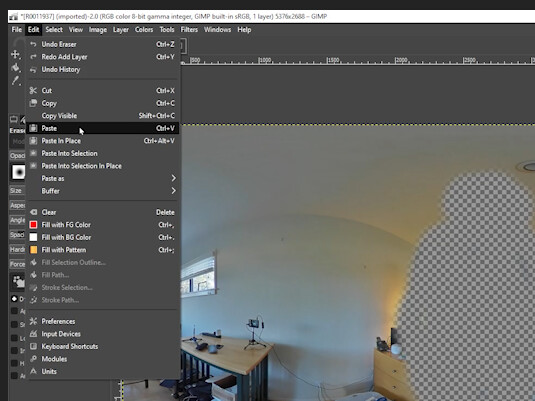The height and width of the screenshot is (401, 535).
Task: Click the Paste In Place icon
Action: (x=33, y=141)
